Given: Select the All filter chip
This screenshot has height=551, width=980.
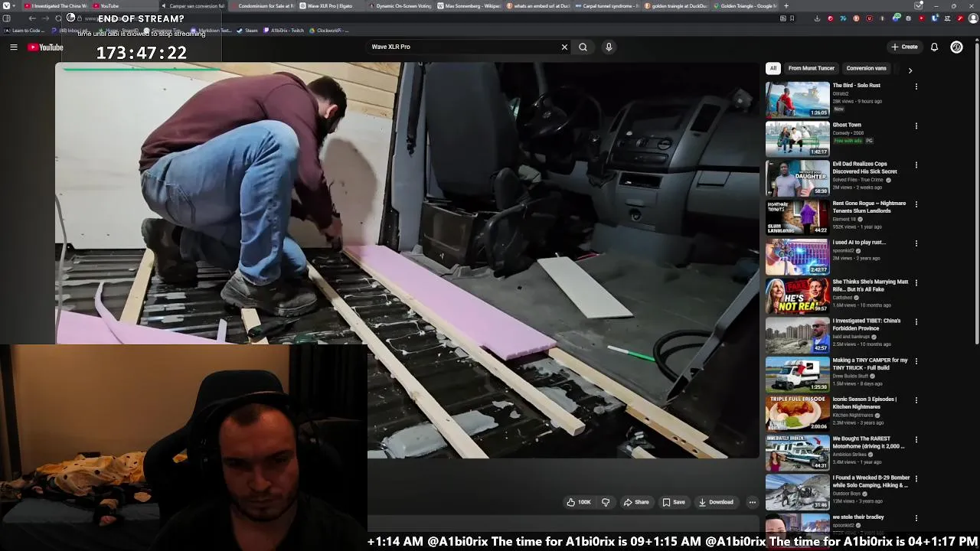Looking at the screenshot, I should click(773, 68).
